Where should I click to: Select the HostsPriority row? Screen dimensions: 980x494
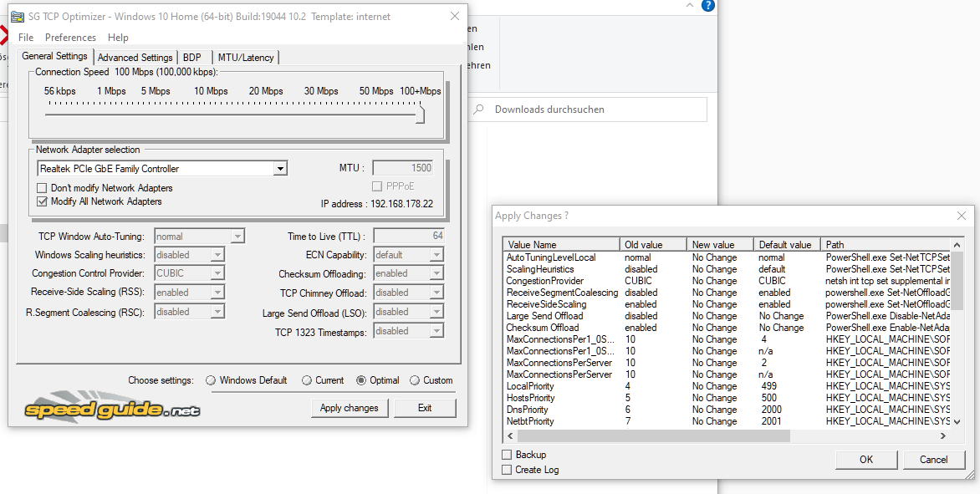[x=727, y=398]
